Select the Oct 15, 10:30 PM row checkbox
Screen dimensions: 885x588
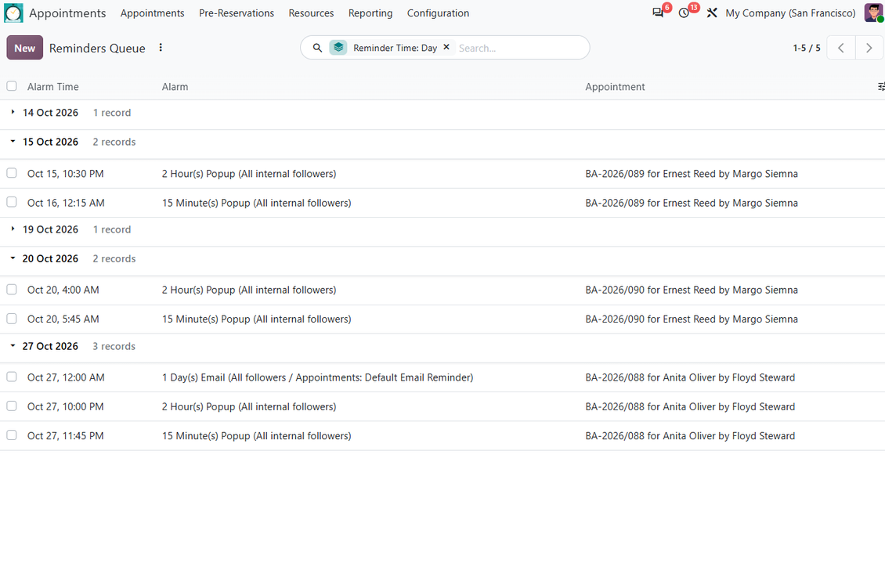(12, 173)
